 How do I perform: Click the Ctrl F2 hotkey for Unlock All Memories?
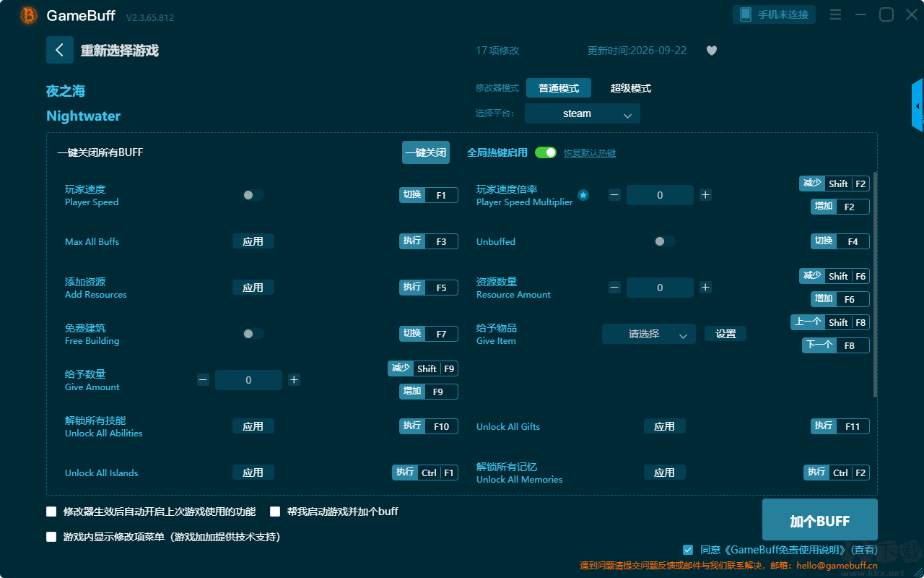837,473
